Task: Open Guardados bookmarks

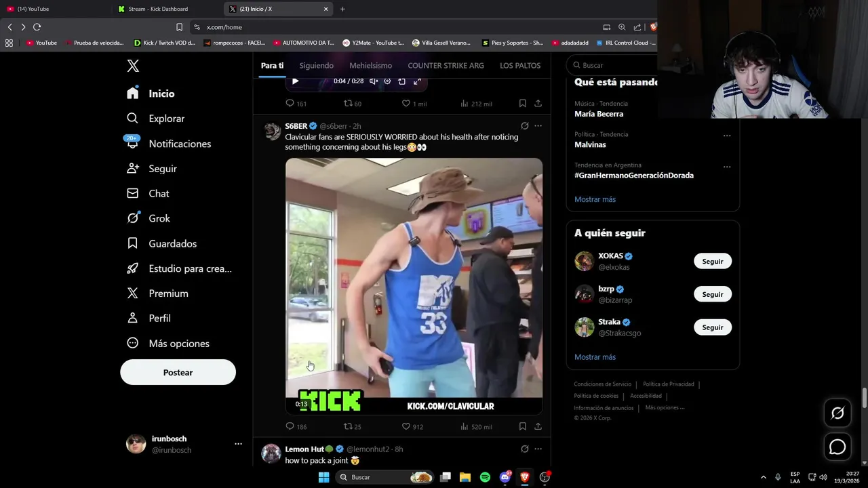Action: 161,243
